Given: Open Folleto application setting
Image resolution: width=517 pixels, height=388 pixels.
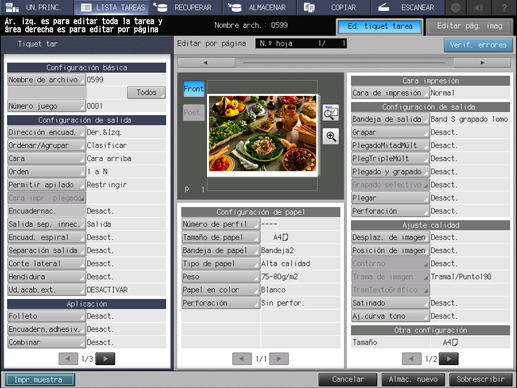Looking at the screenshot, I should [47, 316].
